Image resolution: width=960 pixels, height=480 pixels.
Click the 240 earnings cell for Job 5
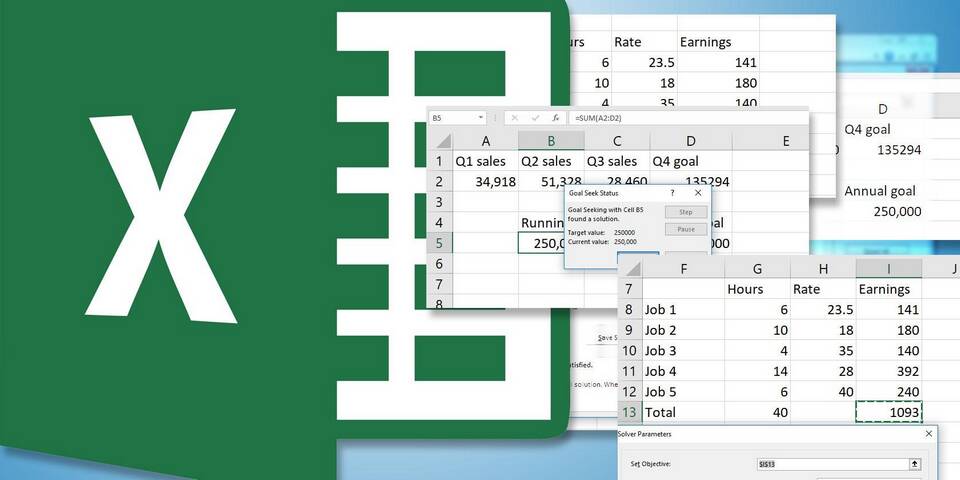pyautogui.click(x=888, y=391)
